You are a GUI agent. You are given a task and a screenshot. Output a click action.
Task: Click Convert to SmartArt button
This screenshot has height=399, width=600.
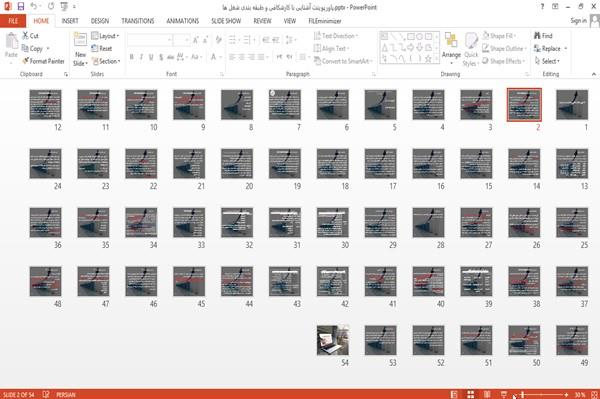[x=343, y=61]
